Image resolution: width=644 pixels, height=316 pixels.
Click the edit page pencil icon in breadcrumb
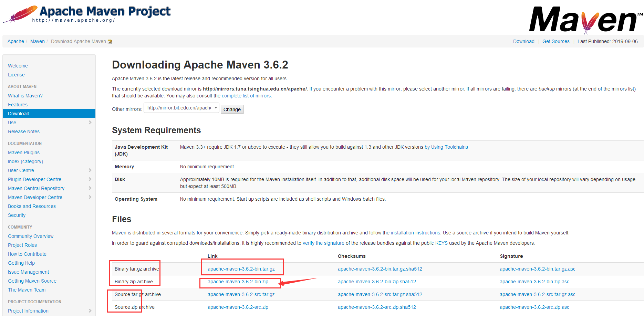pyautogui.click(x=110, y=41)
